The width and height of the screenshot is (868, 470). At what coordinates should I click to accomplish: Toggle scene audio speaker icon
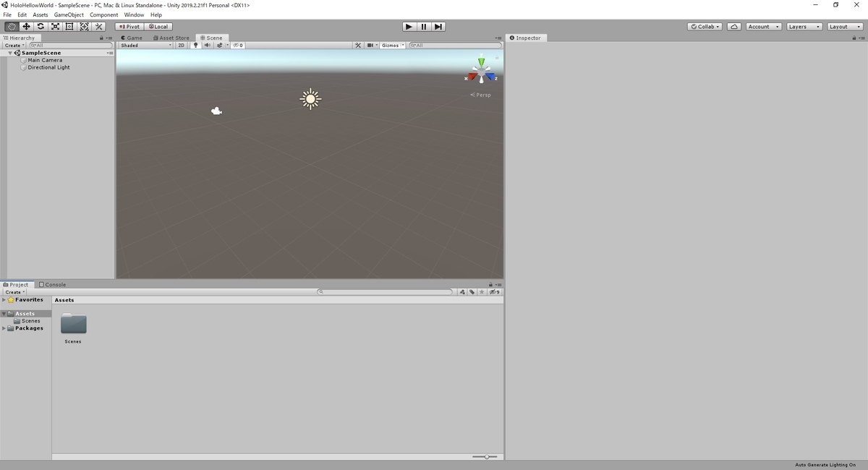click(x=207, y=45)
